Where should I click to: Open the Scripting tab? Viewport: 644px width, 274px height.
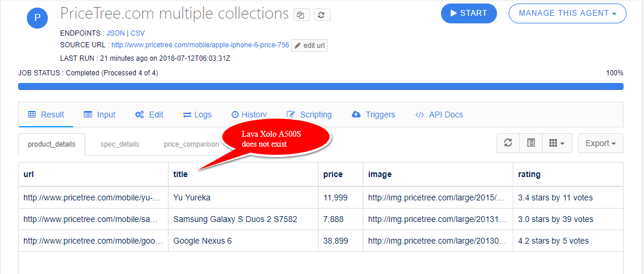[x=309, y=115]
